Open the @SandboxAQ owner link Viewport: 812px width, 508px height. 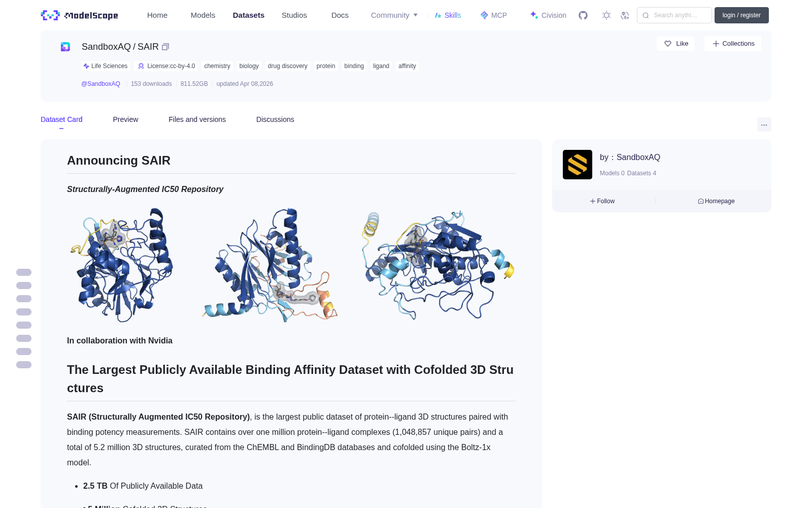tap(100, 84)
